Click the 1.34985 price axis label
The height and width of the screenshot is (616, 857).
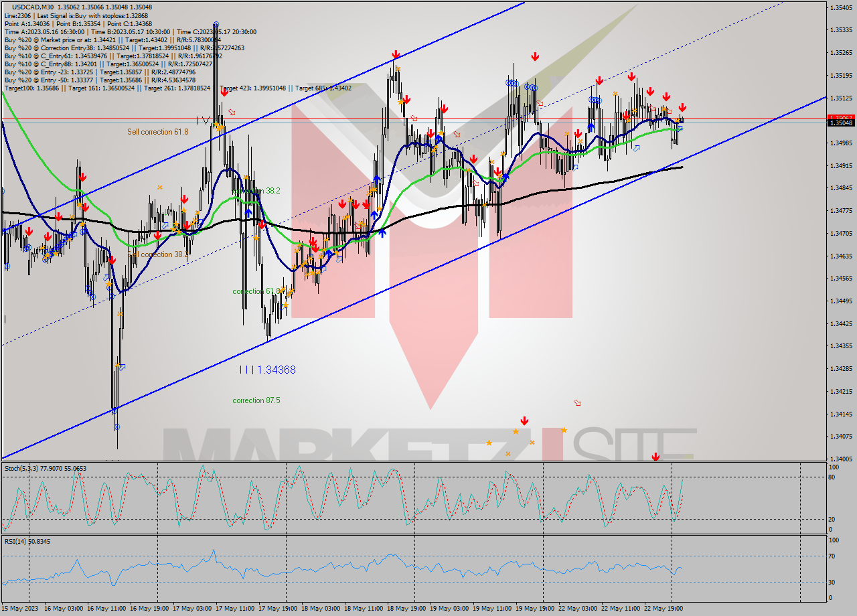[x=841, y=143]
